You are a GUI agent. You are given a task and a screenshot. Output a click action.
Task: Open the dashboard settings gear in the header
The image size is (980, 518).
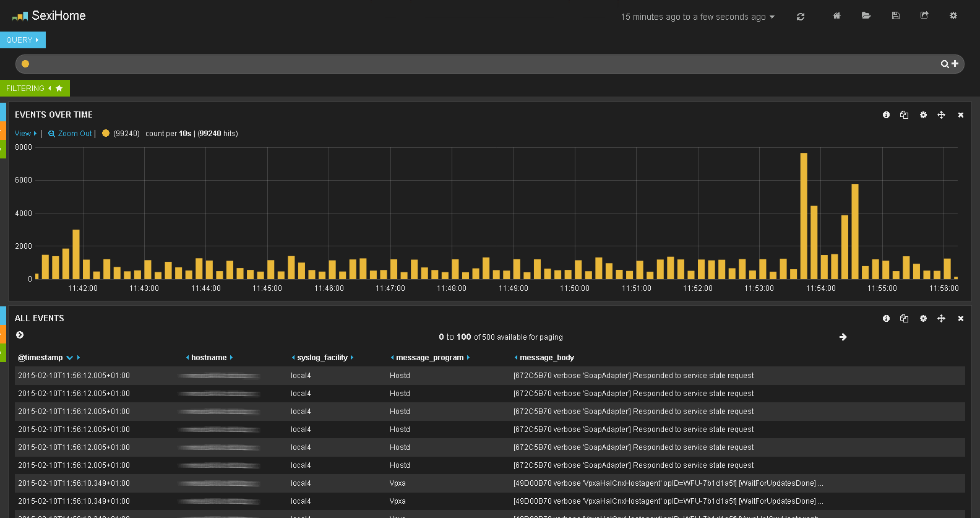point(953,15)
